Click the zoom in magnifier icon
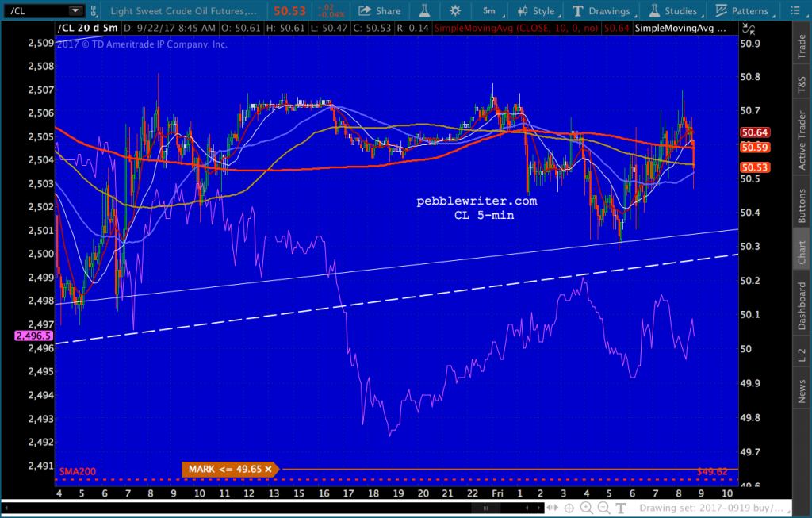The width and height of the screenshot is (812, 518). coord(586,508)
